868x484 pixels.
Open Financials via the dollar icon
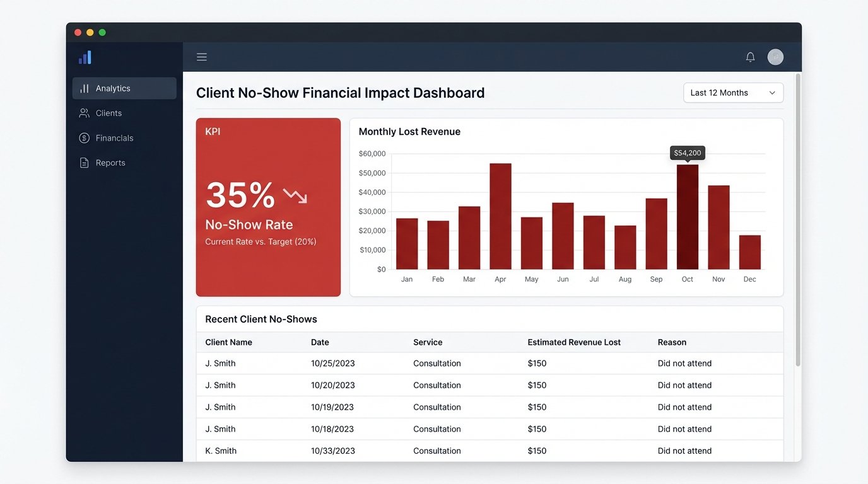[84, 137]
